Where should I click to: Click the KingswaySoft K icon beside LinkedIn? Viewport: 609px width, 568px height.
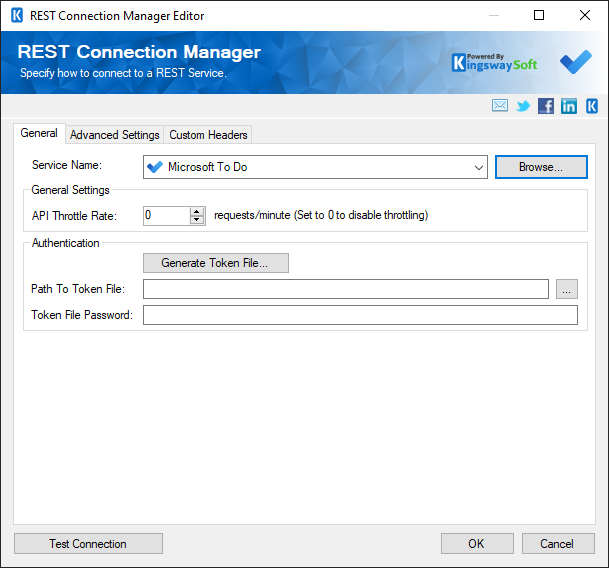(592, 106)
